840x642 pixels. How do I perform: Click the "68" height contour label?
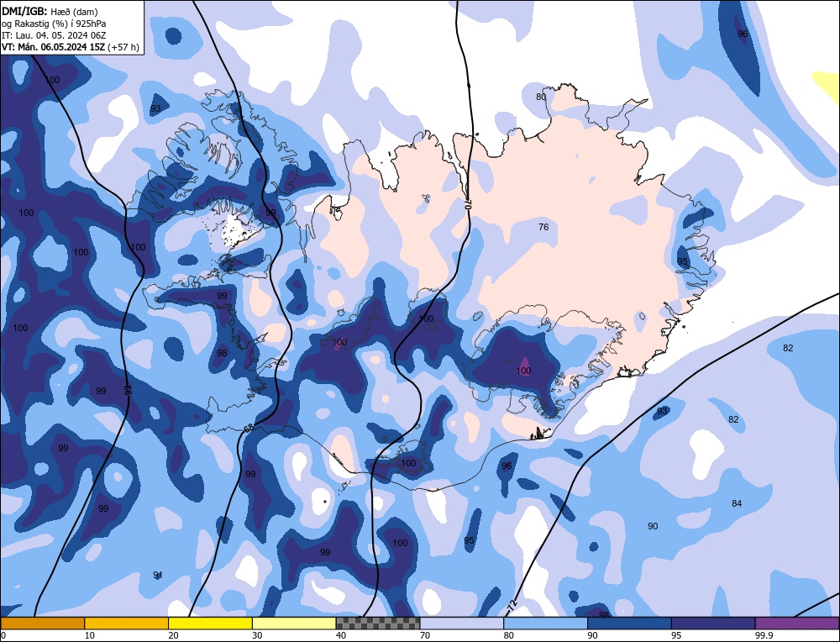pyautogui.click(x=249, y=429)
